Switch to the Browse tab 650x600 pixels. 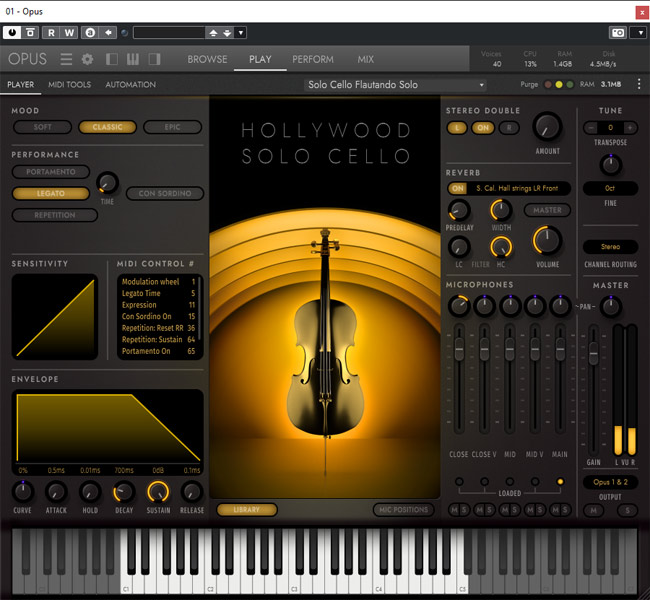click(x=207, y=59)
